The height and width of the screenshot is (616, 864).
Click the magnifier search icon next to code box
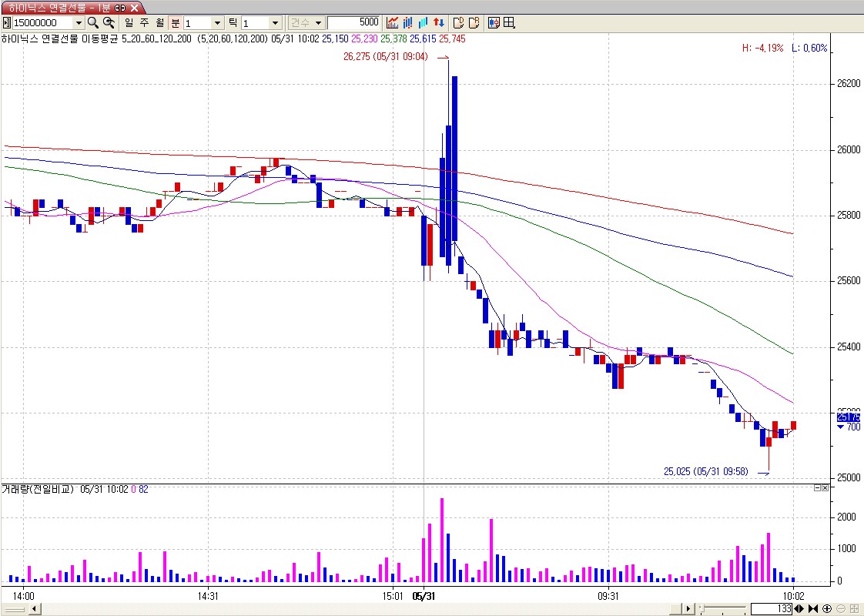tap(92, 23)
